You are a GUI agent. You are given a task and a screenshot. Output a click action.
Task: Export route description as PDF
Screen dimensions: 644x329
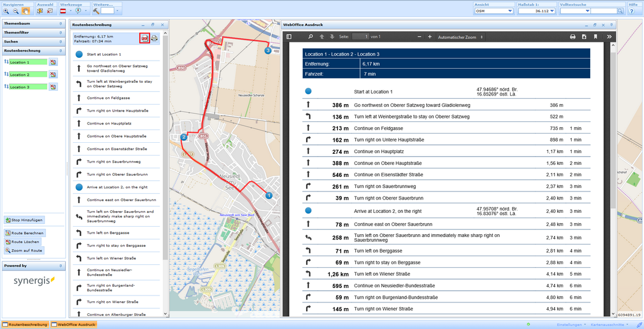coord(144,38)
